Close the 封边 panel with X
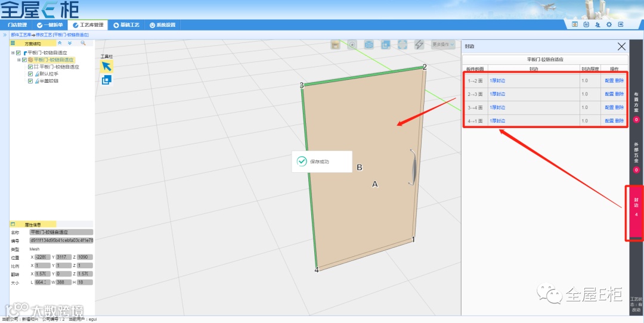Viewport: 644px width, 323px height. tap(621, 46)
